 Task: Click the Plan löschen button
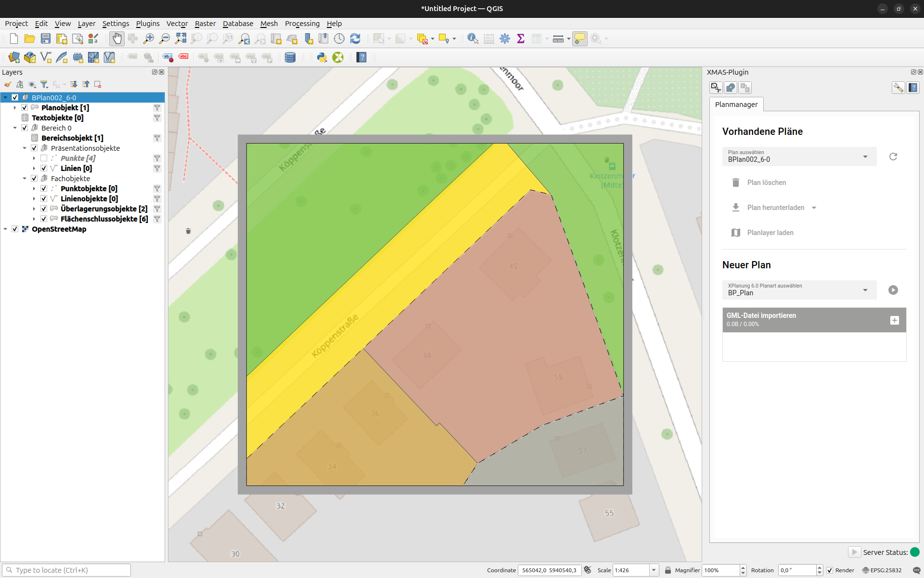pos(766,183)
